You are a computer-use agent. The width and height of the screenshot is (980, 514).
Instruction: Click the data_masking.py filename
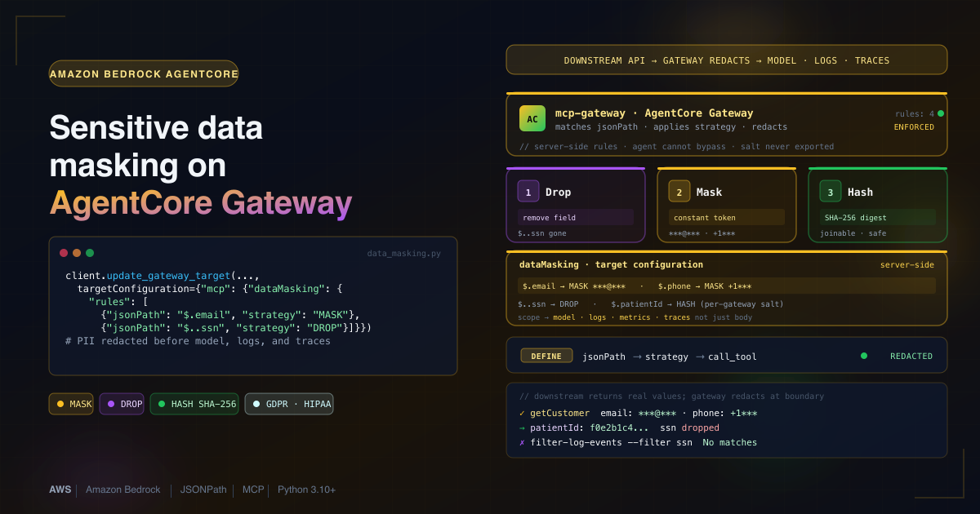pos(404,254)
